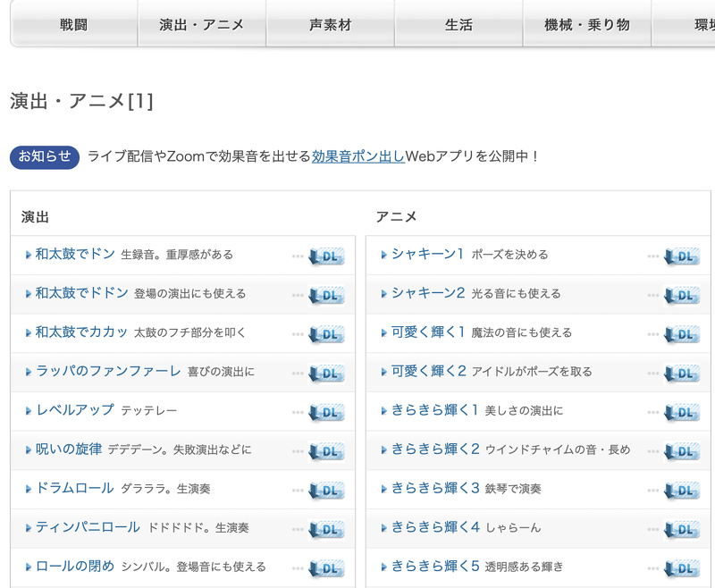Download the 呪いの旋律 sound effect
Viewport: 715px width, 588px height.
pos(326,451)
